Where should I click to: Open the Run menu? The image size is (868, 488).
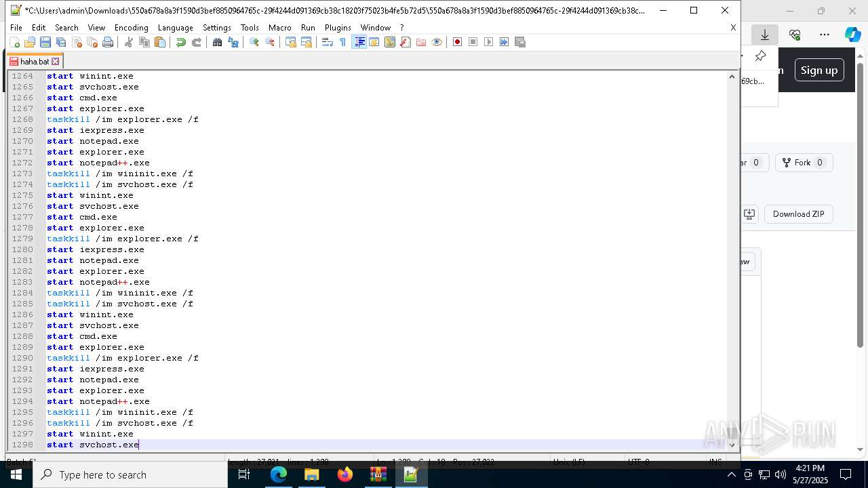click(x=308, y=28)
